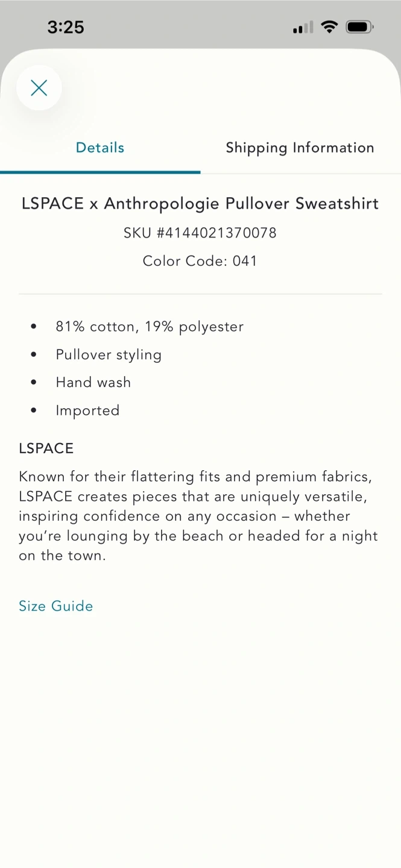This screenshot has height=868, width=401.
Task: Click the Imported bullet text
Action: 87,410
